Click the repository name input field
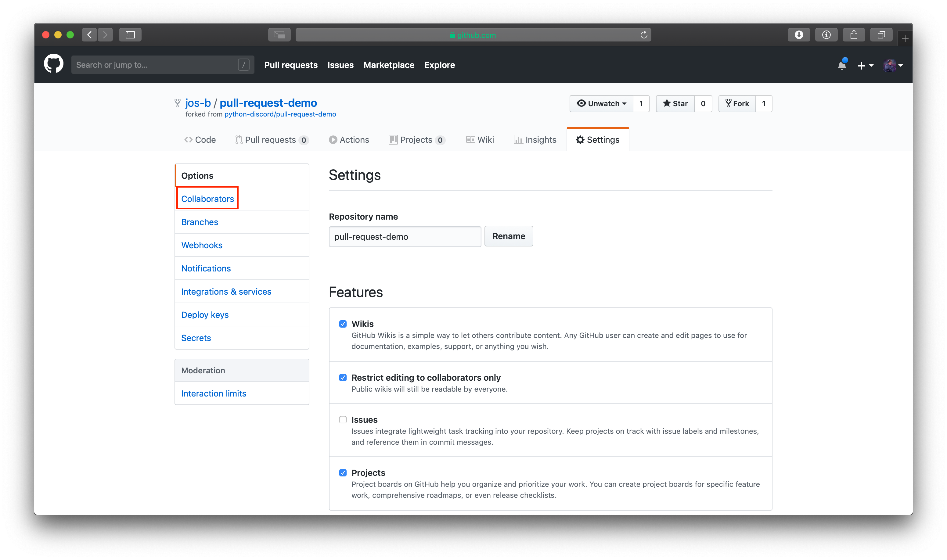The height and width of the screenshot is (560, 947). pyautogui.click(x=405, y=237)
